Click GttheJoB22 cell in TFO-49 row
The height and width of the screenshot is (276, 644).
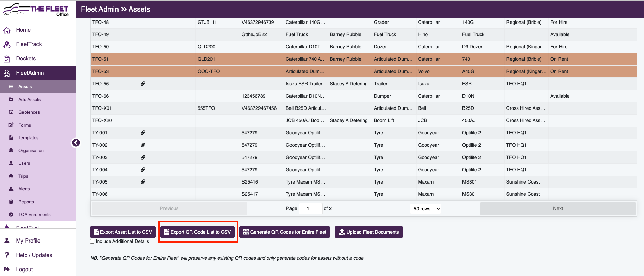pyautogui.click(x=254, y=34)
